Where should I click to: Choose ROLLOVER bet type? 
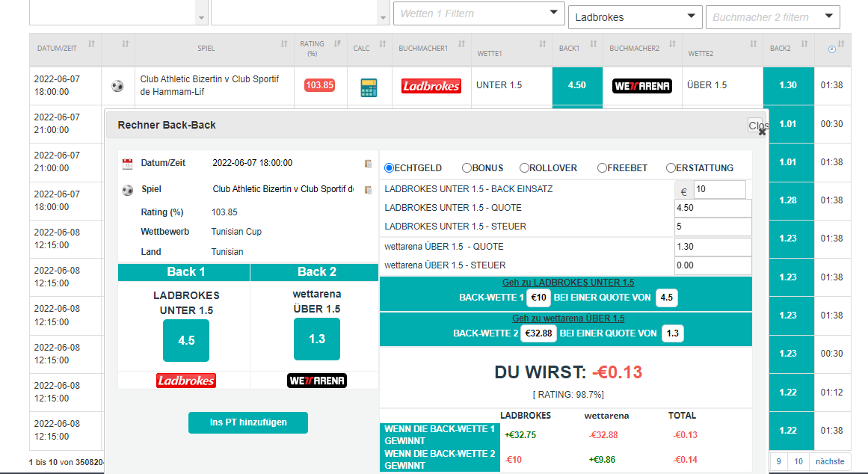tap(524, 167)
